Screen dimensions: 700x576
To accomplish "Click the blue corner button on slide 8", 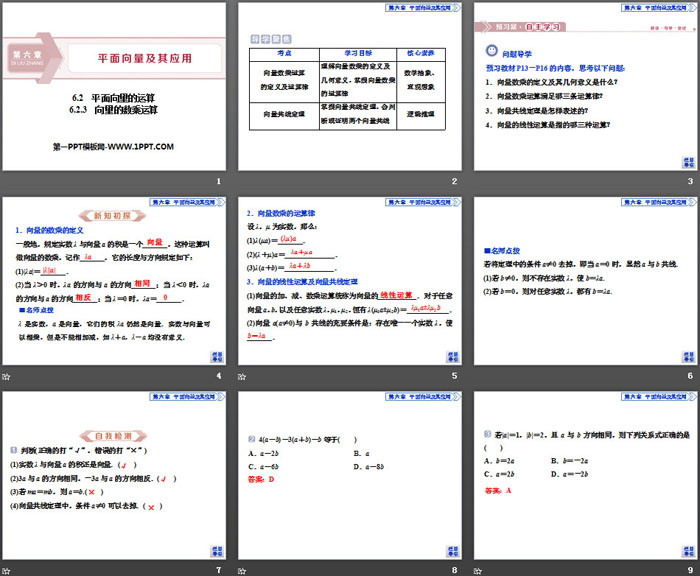I will pyautogui.click(x=451, y=548).
